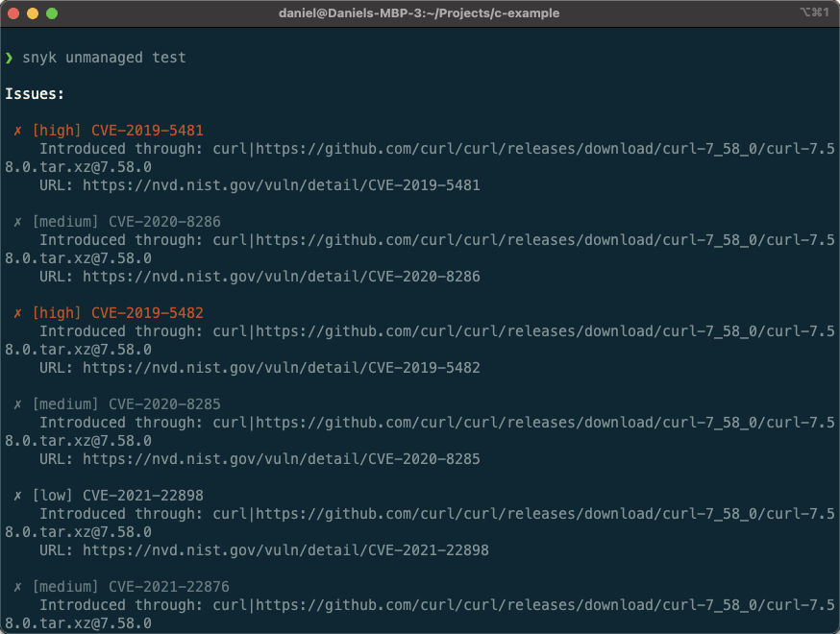Open the nvd.nist.gov link for CVE-2020-8285
The width and height of the screenshot is (840, 634).
click(x=282, y=459)
